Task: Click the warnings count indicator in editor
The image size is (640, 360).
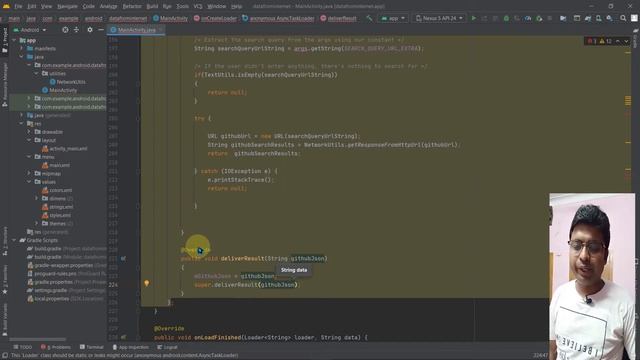Action: pyautogui.click(x=605, y=41)
